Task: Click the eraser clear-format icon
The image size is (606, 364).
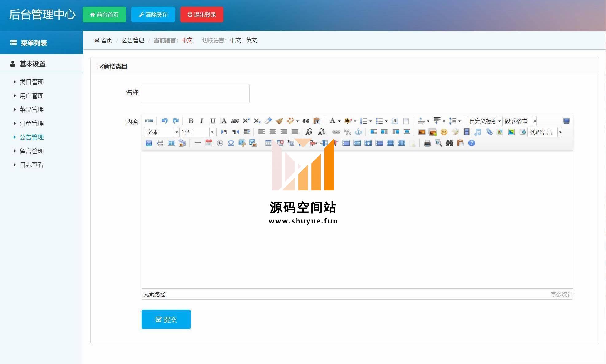Action: (268, 121)
